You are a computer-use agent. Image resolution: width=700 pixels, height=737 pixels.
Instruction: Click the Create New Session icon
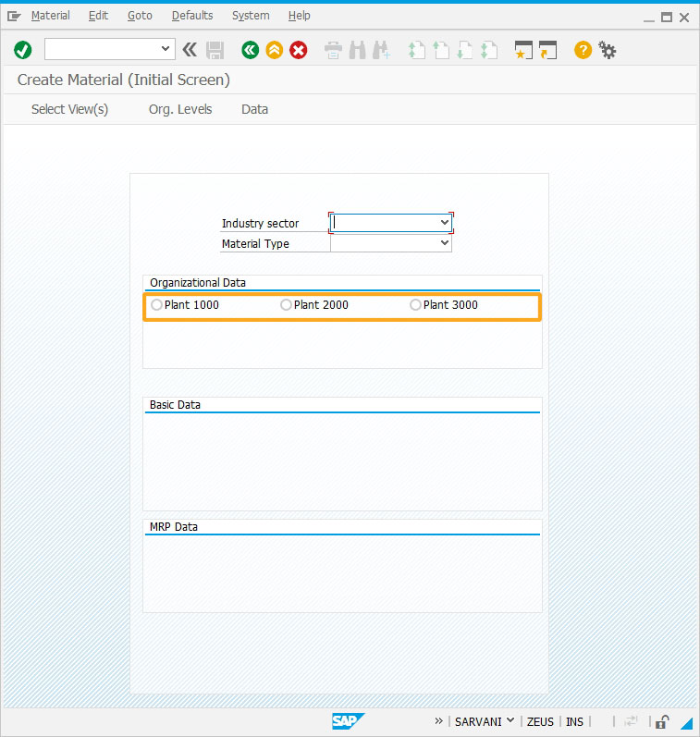[x=523, y=50]
